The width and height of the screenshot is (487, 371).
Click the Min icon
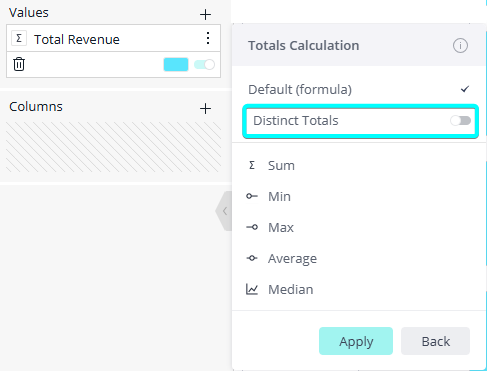click(252, 196)
